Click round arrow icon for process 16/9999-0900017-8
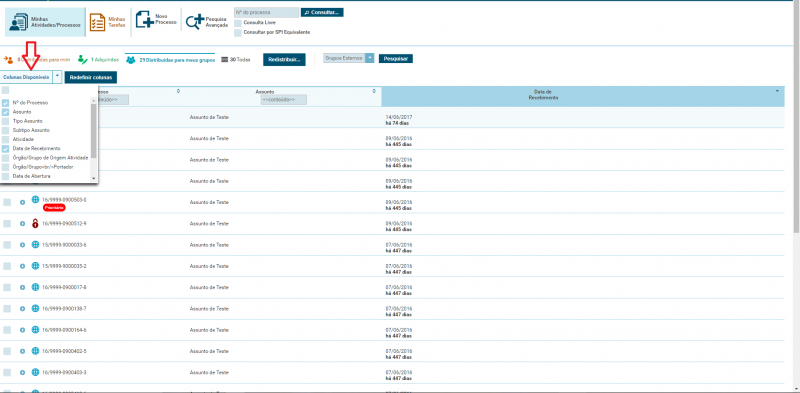The width and height of the screenshot is (800, 393). 22,288
